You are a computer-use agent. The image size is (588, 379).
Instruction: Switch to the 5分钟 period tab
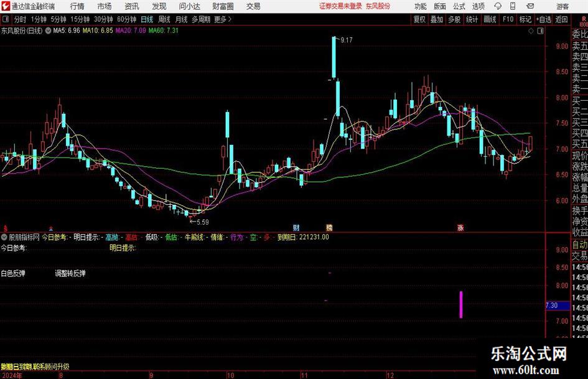pos(58,19)
